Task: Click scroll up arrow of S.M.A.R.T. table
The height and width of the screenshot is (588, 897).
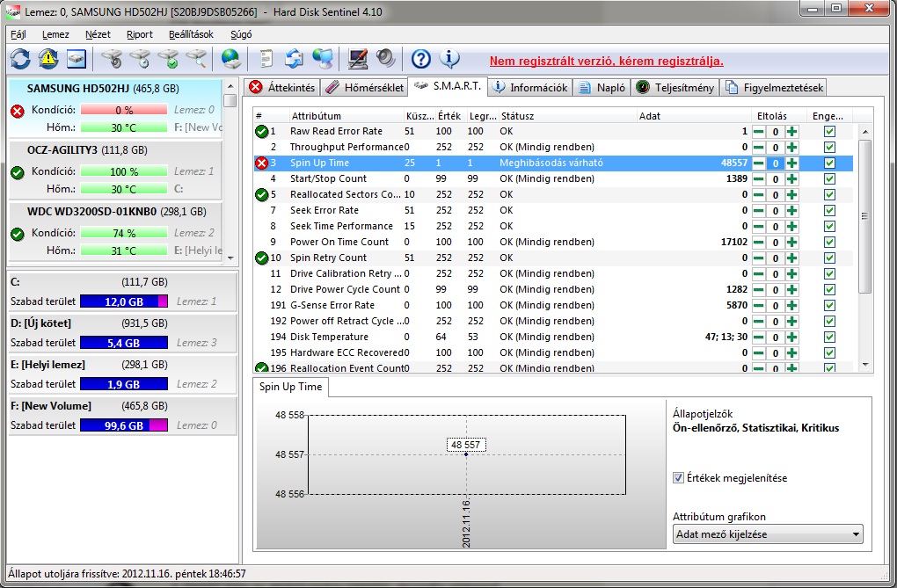Action: pos(865,132)
